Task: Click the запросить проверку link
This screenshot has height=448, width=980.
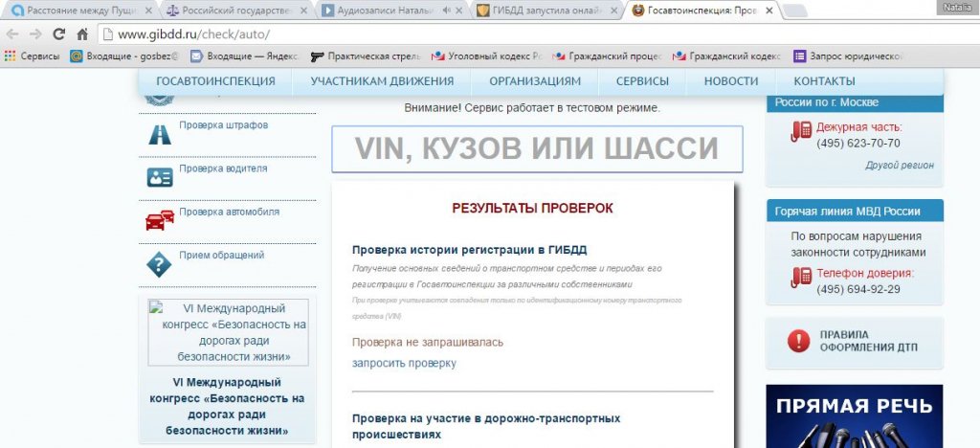Action: 404,363
